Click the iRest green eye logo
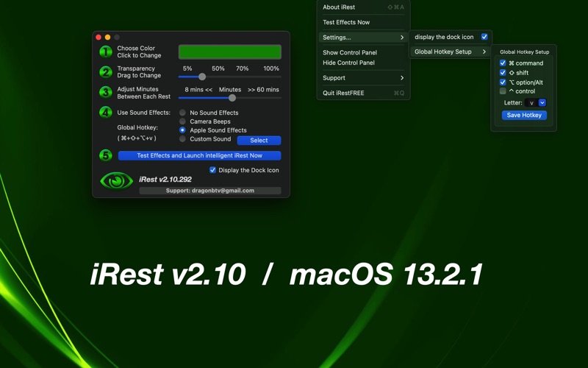Viewport: 588px width, 368px height. 116,181
